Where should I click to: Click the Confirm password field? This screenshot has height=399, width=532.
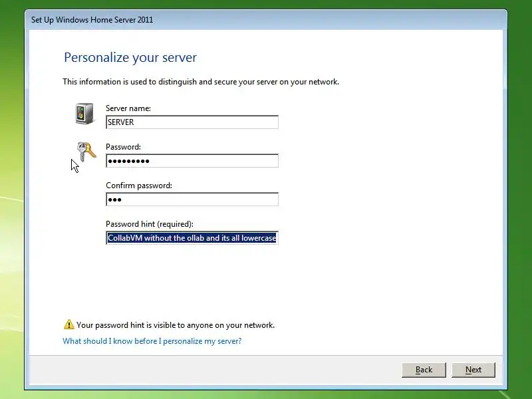pyautogui.click(x=192, y=199)
